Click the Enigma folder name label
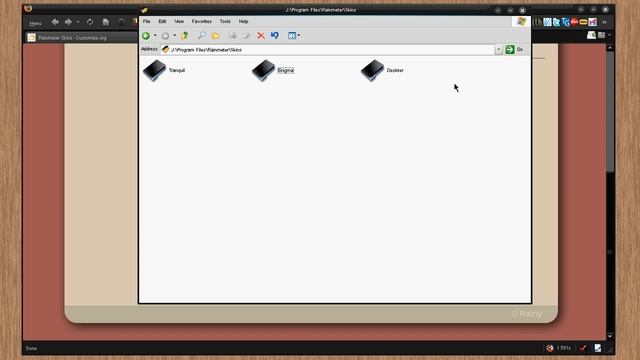This screenshot has width=640, height=360. click(285, 70)
